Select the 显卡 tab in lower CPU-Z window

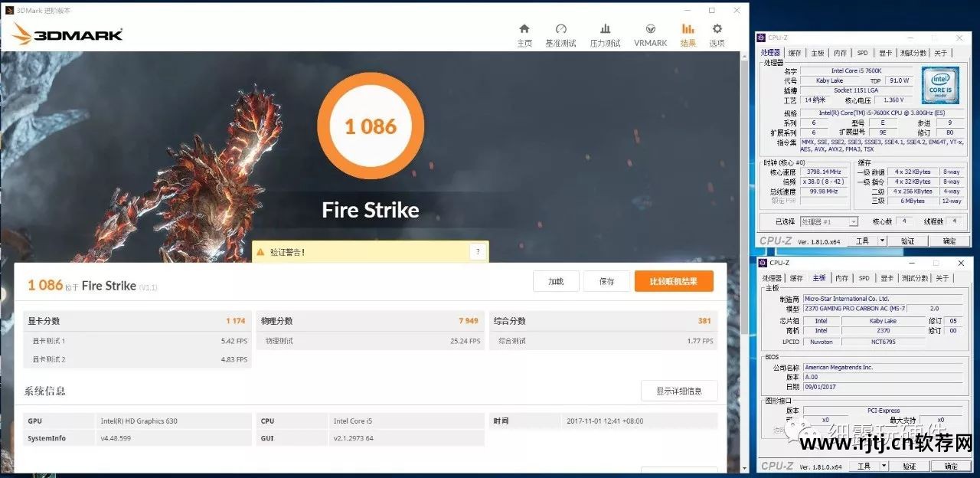point(887,278)
